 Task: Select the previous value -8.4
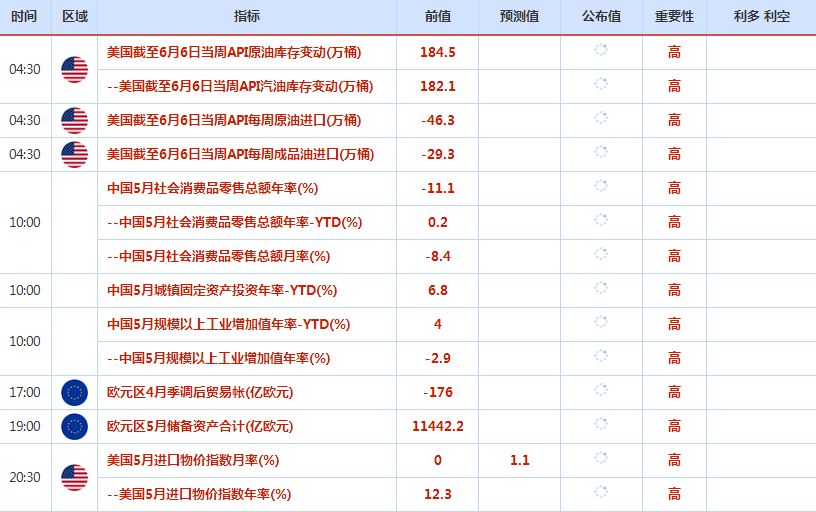point(438,257)
